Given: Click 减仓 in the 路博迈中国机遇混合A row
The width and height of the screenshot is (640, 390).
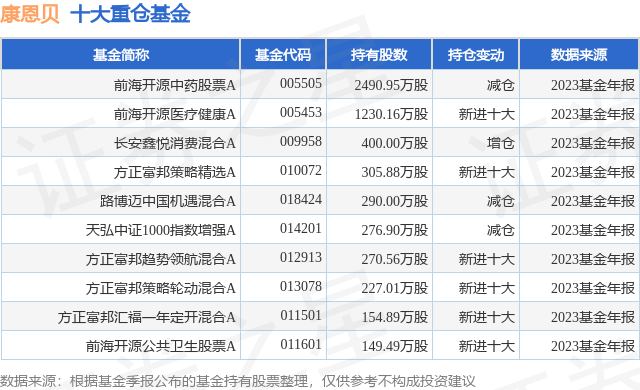Looking at the screenshot, I should (x=500, y=201).
